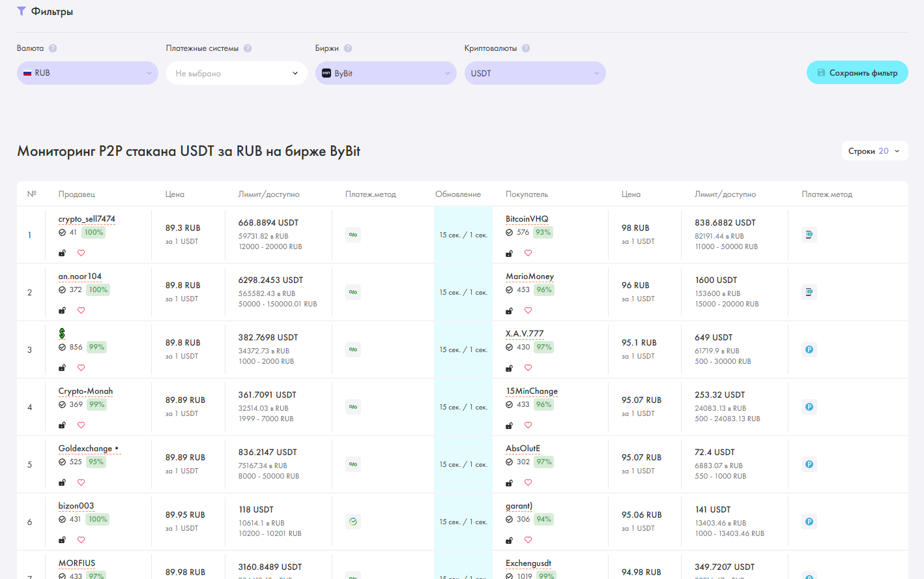Click help icon next to Криптовалюты

526,48
